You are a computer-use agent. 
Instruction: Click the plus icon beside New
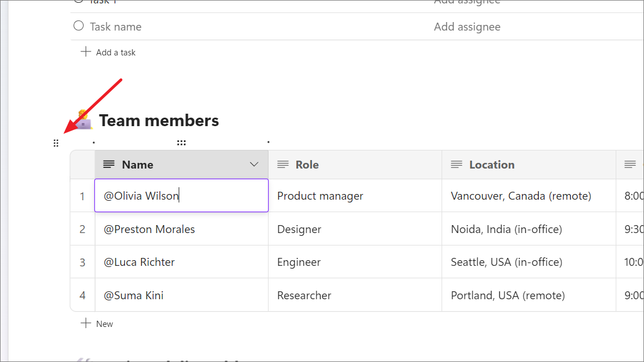click(x=86, y=324)
